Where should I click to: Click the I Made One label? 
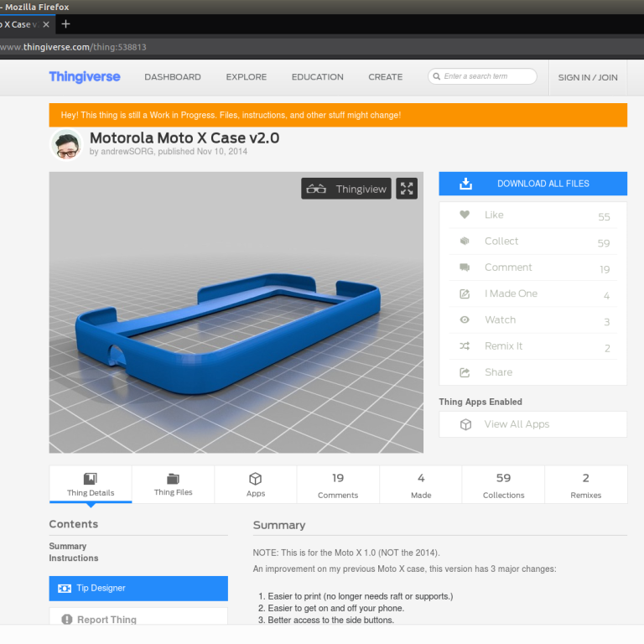pos(511,293)
